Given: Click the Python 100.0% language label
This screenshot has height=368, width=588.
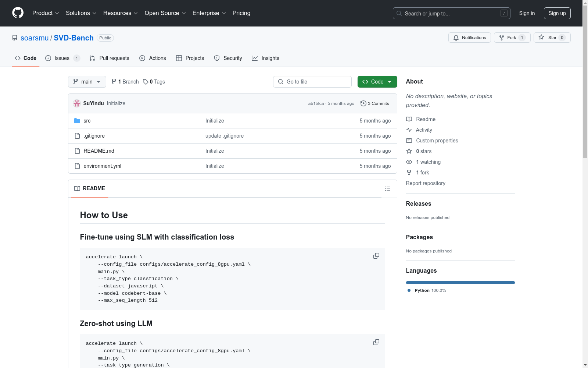Looking at the screenshot, I should (x=427, y=290).
